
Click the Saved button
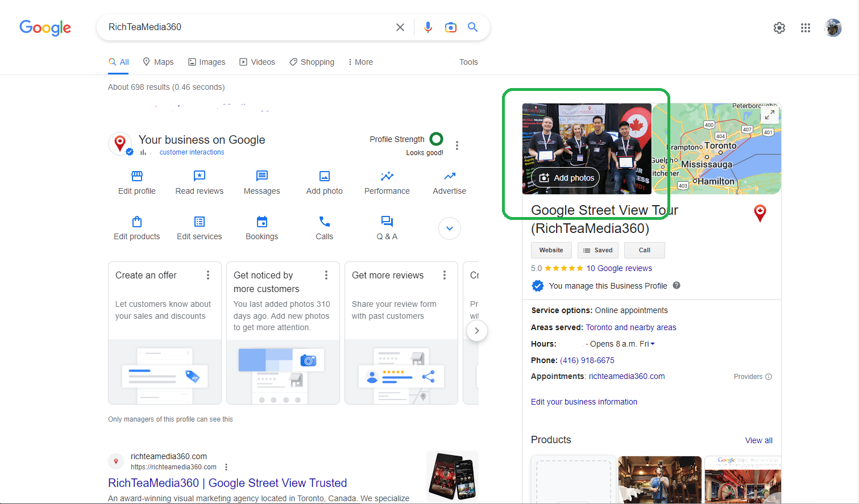coord(598,250)
